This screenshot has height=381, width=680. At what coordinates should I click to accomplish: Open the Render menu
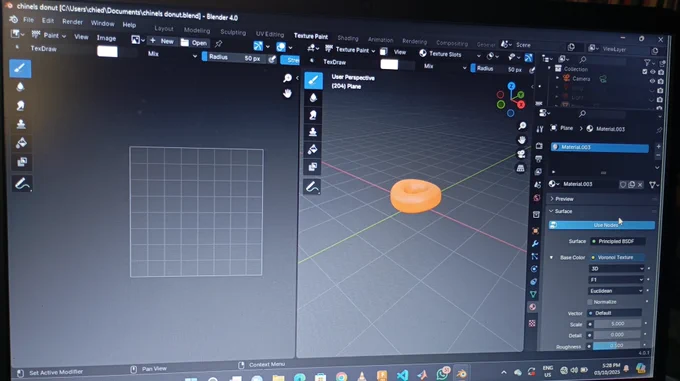click(x=72, y=22)
